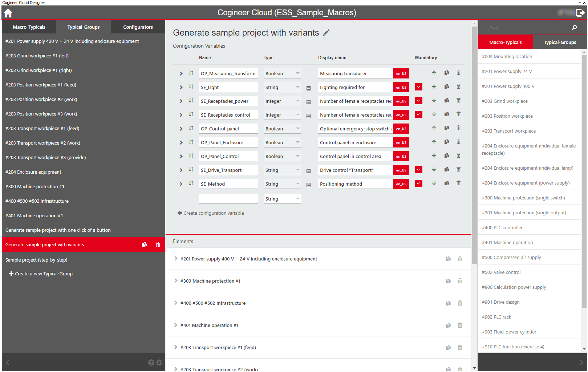This screenshot has width=588, height=372.
Task: Click the logout icon at top right
Action: 580,13
